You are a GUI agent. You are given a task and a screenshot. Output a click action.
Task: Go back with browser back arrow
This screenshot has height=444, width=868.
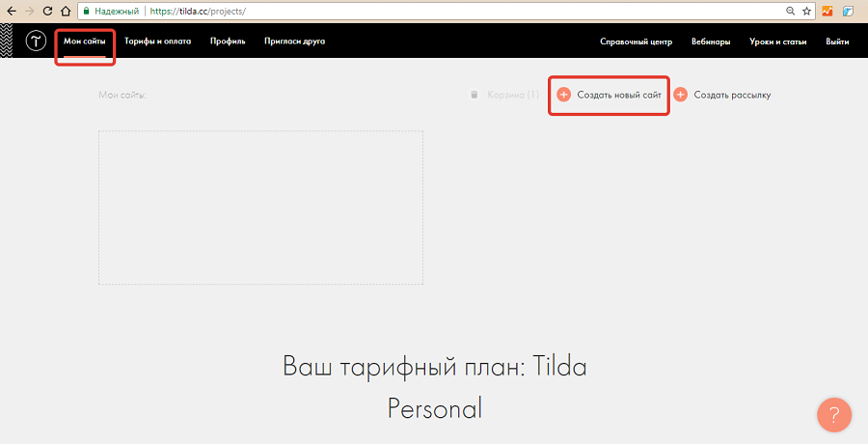click(11, 11)
